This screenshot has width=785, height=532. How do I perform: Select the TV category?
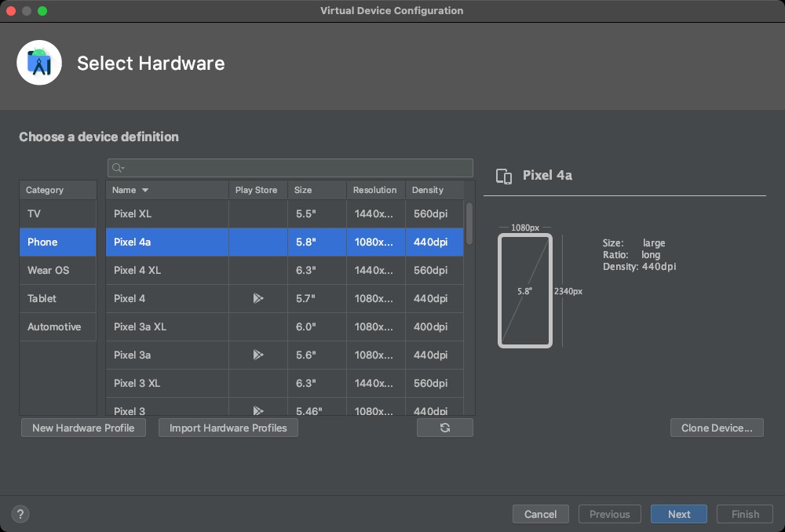click(x=57, y=213)
